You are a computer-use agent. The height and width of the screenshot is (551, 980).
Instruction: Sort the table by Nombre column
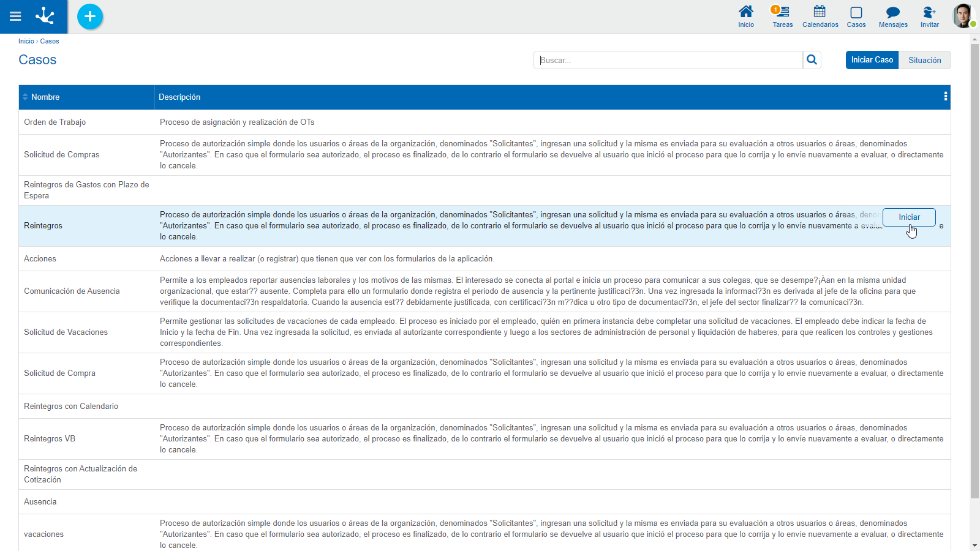45,97
